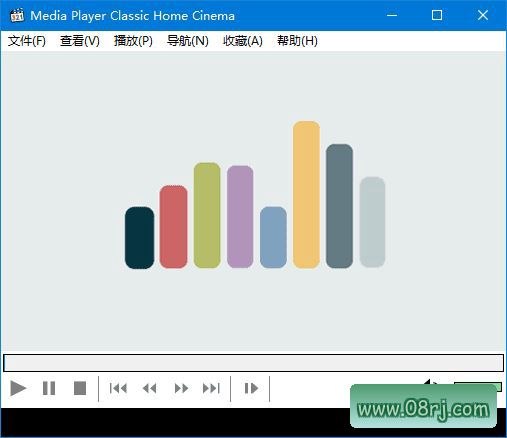Image resolution: width=507 pixels, height=438 pixels.
Task: Click the colorful bars logo in video area
Action: 255,195
